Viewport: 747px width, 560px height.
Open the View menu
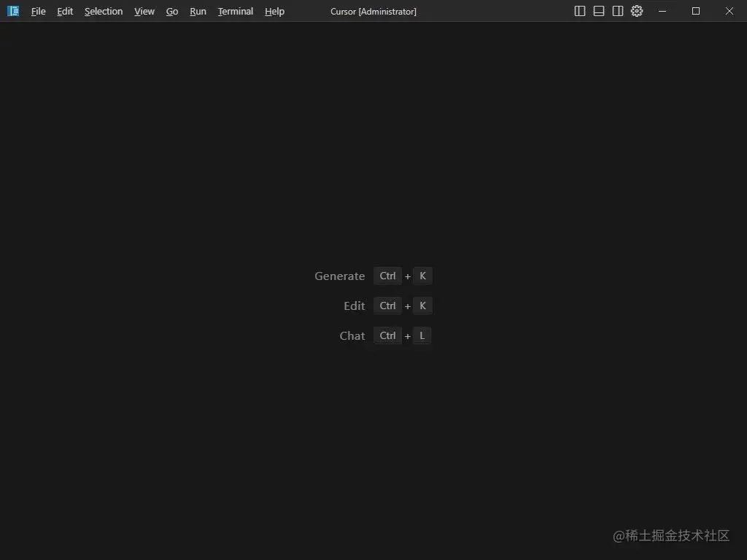tap(144, 11)
